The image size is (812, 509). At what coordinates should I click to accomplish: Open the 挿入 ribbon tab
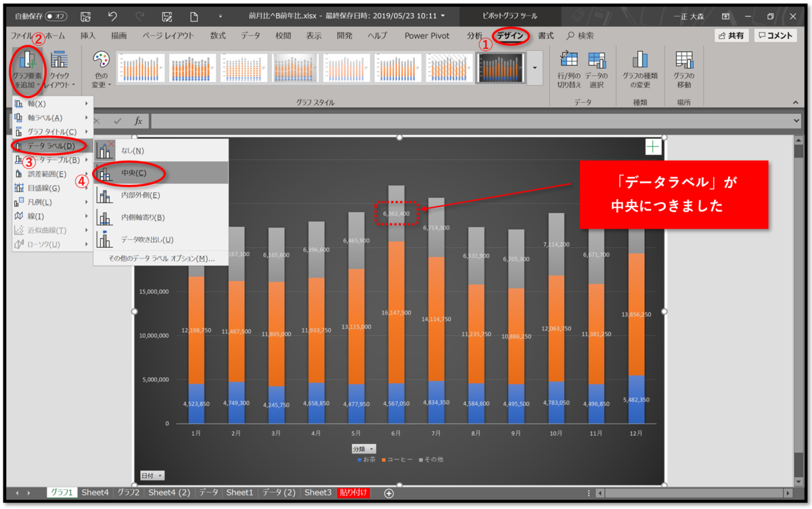(88, 36)
